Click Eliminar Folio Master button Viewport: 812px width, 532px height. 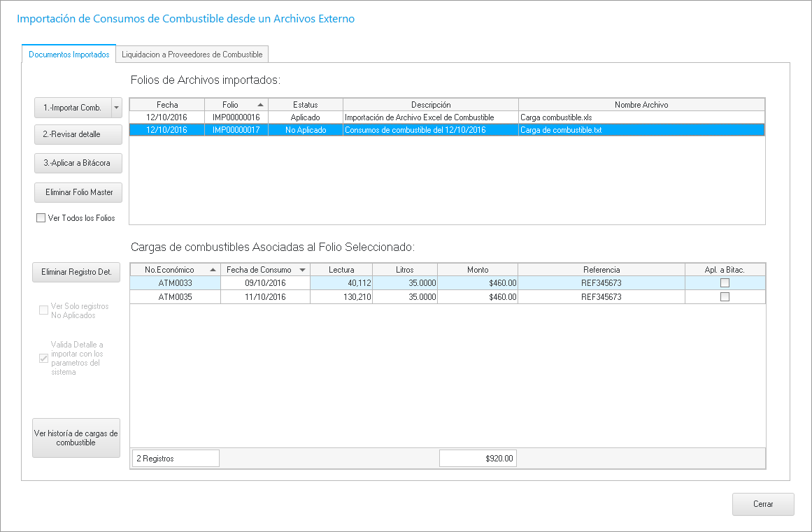pyautogui.click(x=78, y=192)
